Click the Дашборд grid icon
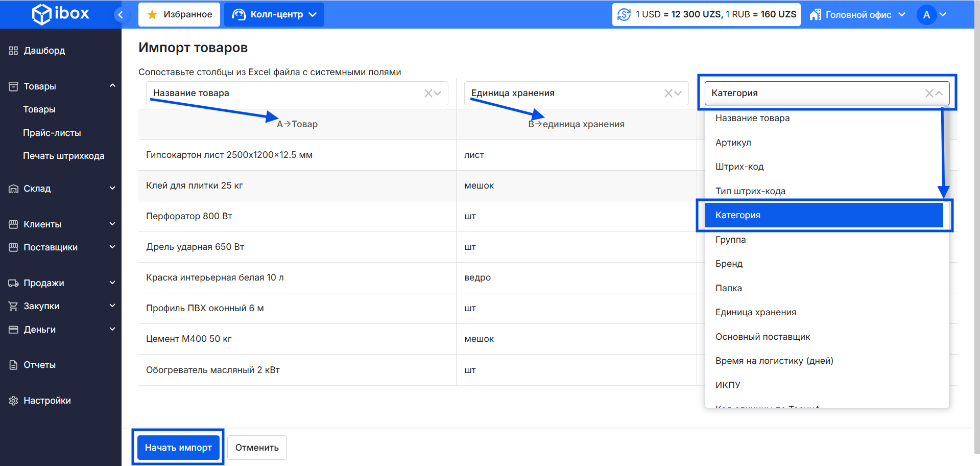 tap(13, 51)
